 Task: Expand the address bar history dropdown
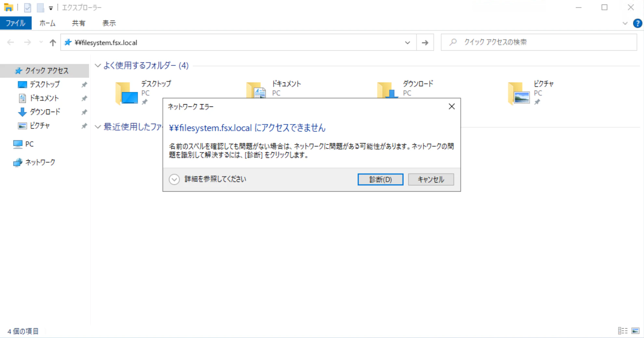coord(408,43)
